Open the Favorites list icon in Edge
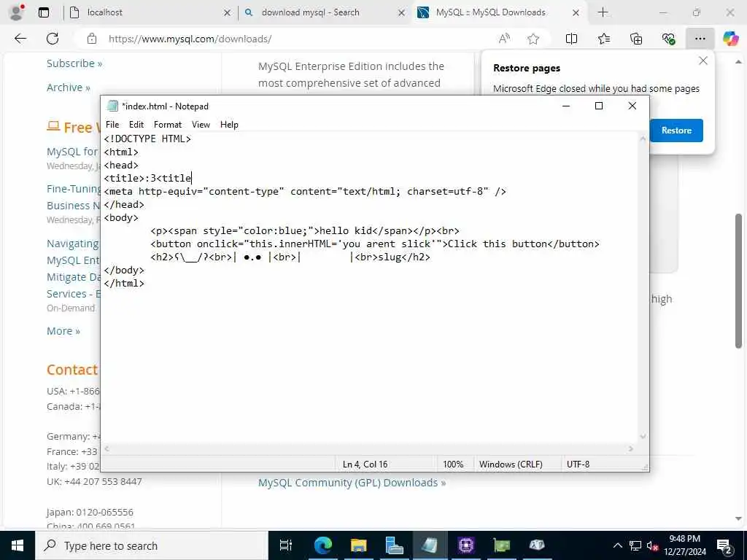The image size is (747, 560). [603, 39]
